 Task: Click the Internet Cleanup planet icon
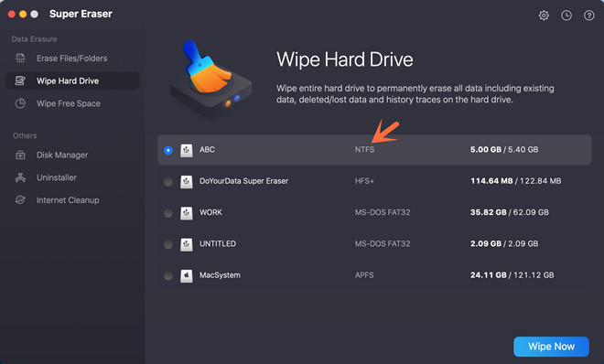20,200
